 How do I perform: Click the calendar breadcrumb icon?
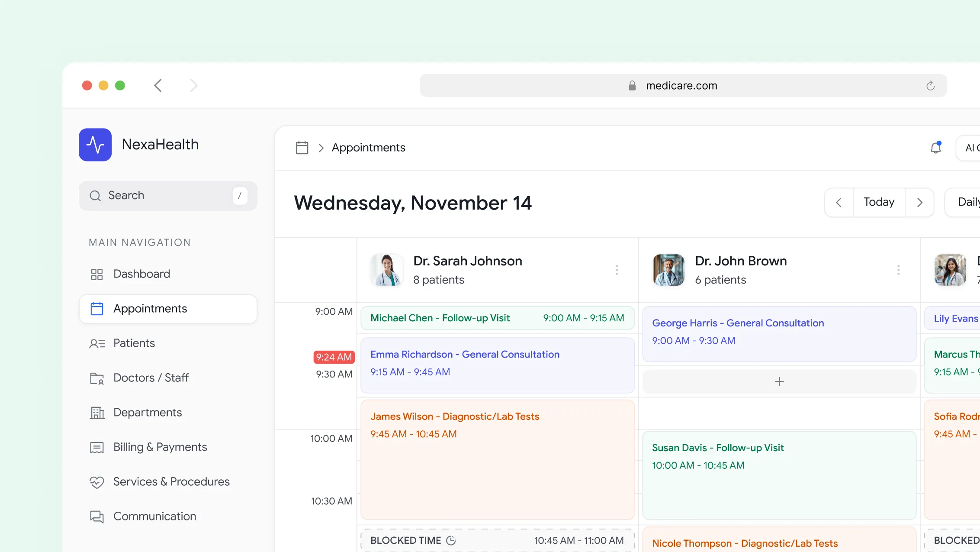click(x=302, y=148)
